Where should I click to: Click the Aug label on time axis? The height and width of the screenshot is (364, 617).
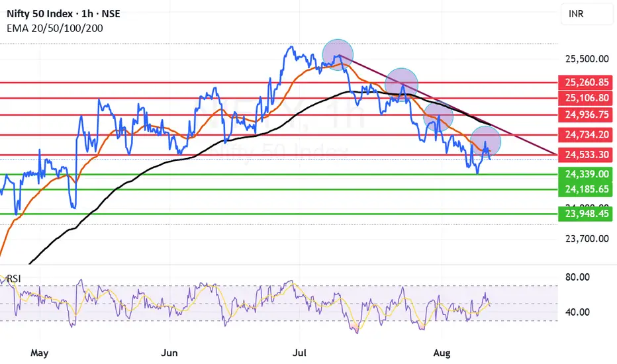[442, 353]
